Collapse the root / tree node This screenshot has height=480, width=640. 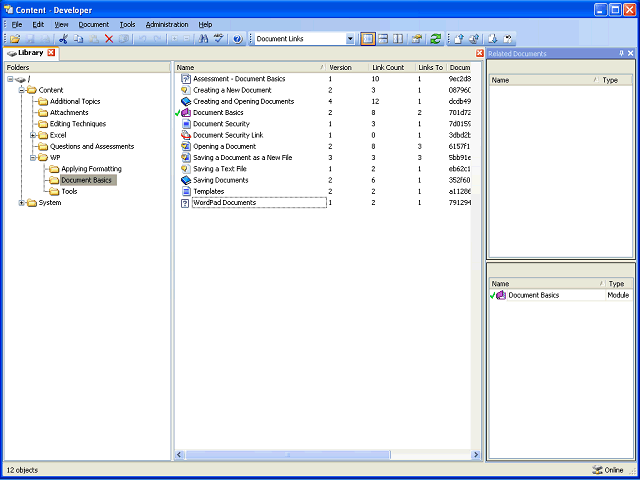click(x=10, y=79)
